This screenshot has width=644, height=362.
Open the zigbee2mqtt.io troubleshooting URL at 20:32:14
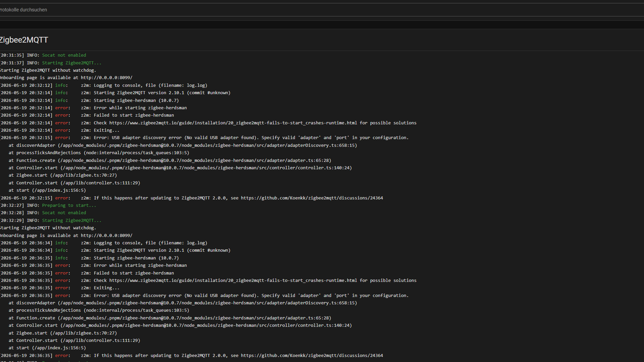(233, 123)
